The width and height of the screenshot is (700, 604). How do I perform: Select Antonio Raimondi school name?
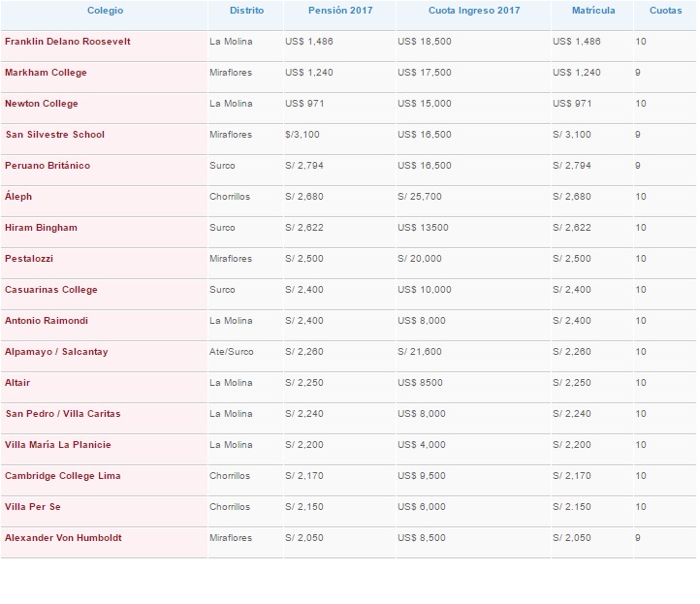coord(47,321)
